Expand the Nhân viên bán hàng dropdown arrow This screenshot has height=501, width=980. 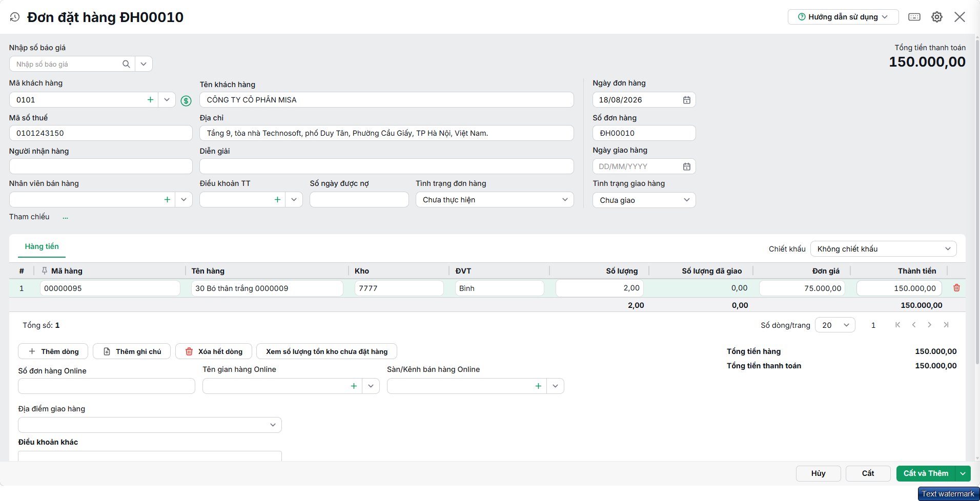click(x=183, y=200)
